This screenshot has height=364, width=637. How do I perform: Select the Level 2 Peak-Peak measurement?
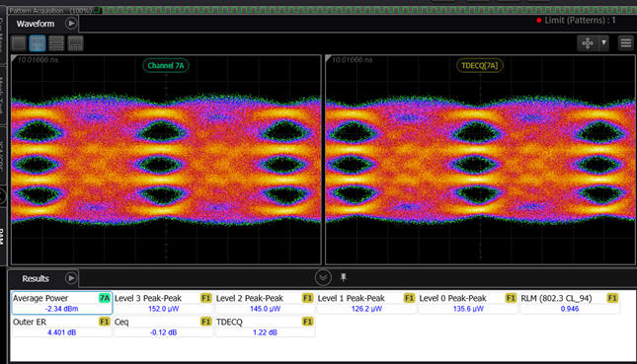coord(265,303)
